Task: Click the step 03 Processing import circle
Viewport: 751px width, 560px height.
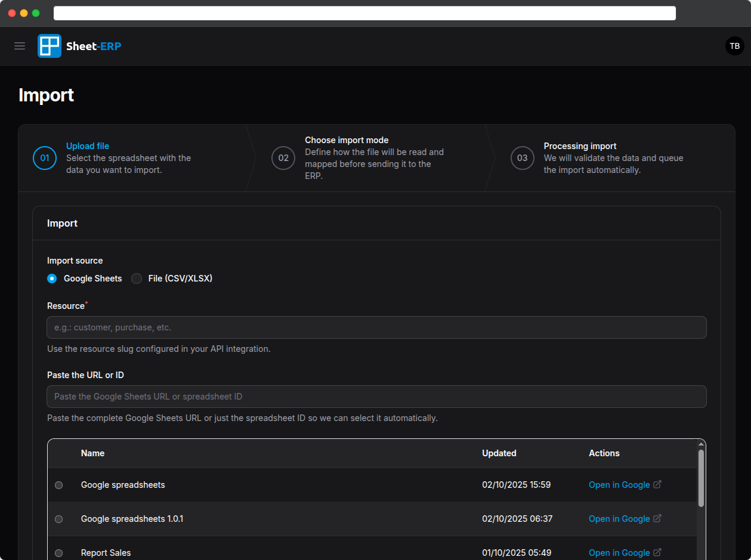Action: (522, 157)
